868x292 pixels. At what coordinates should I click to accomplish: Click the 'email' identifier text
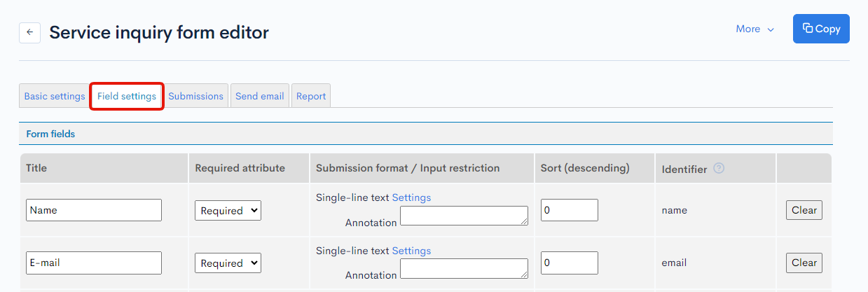coord(674,263)
